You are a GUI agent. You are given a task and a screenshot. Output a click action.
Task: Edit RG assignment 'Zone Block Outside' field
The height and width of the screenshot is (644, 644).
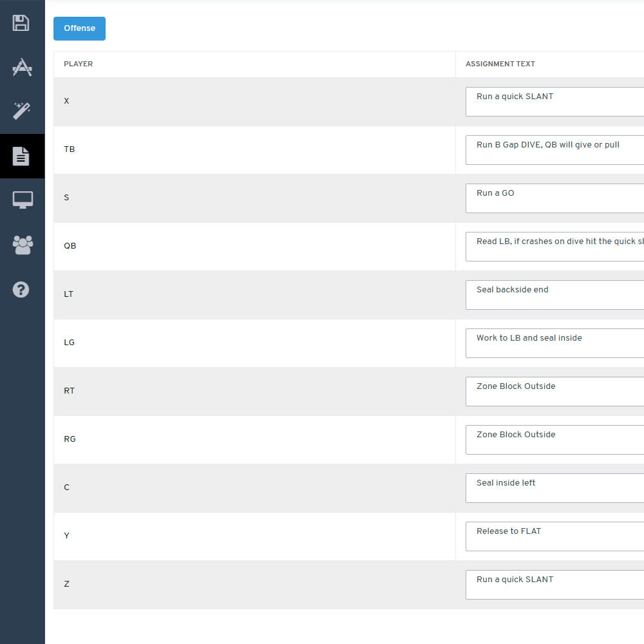554,440
